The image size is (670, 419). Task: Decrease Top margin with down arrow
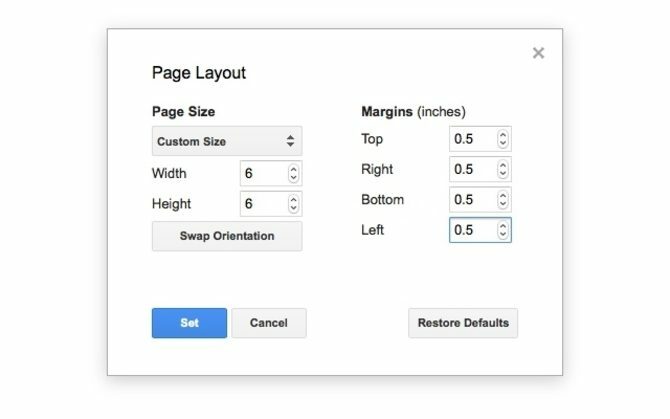503,144
